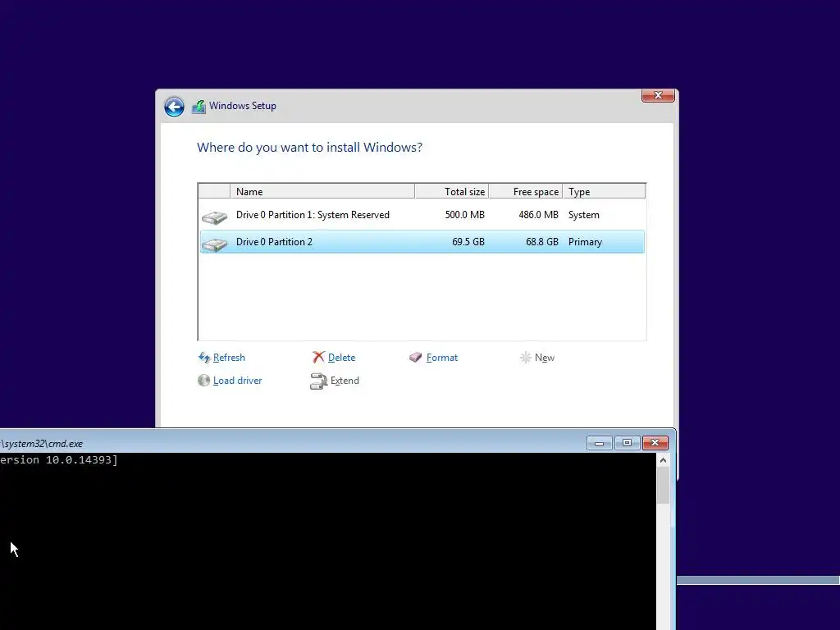
Task: Close the Windows Setup dialog
Action: (x=658, y=95)
